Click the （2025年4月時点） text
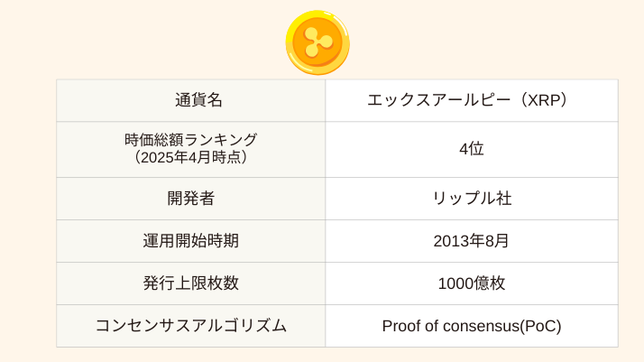Viewport: 644px width, 362px height. (191, 157)
